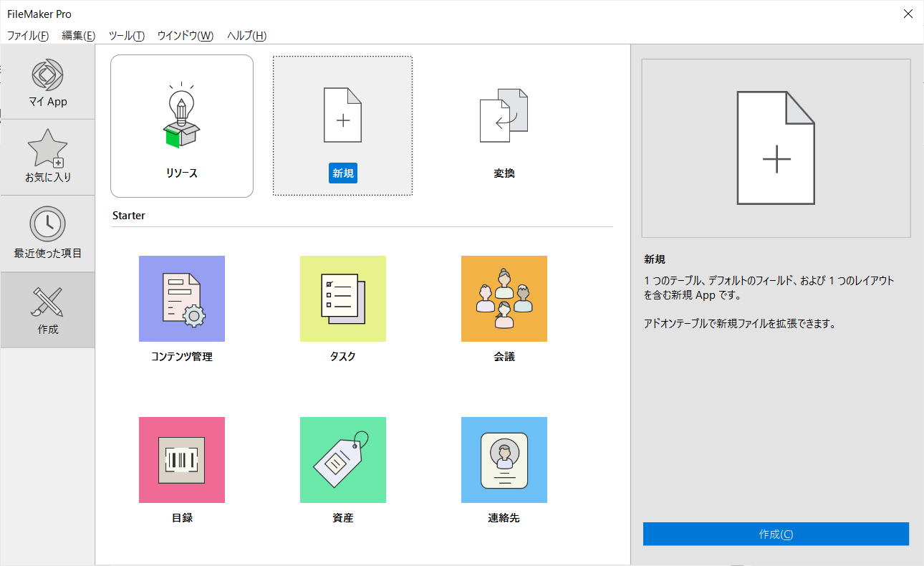Pick the 連絡先 contact card icon
The image size is (924, 566).
point(504,460)
